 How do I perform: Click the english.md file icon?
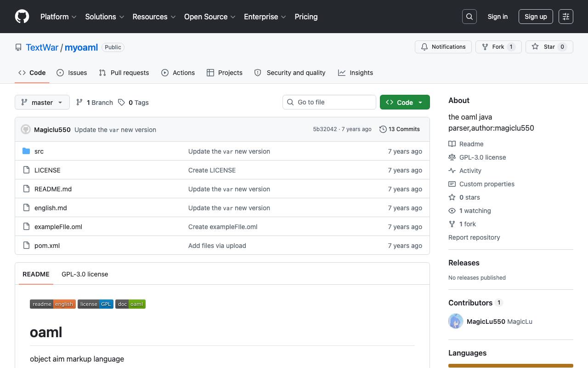(x=26, y=208)
